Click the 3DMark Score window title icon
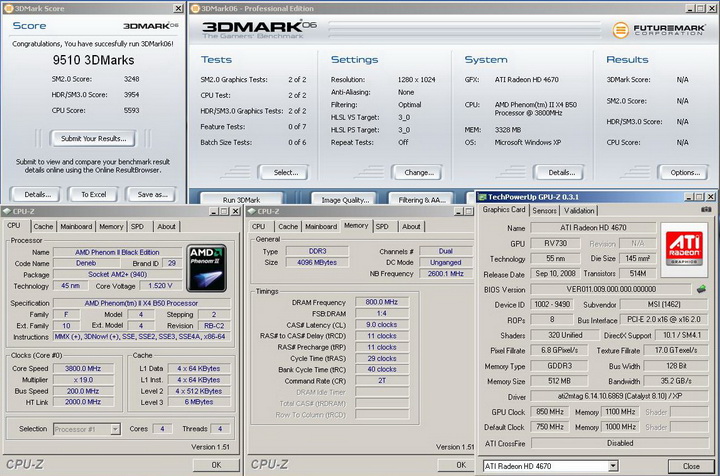The width and height of the screenshot is (720, 476). [x=8, y=8]
